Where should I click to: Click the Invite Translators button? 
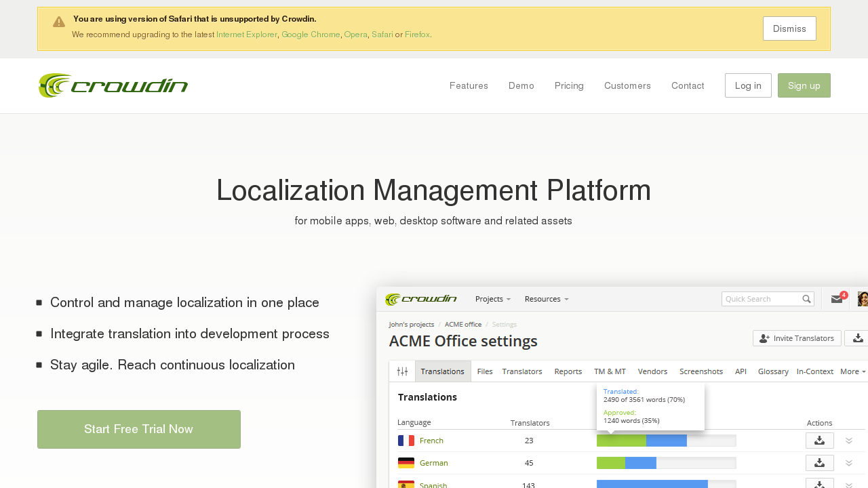point(797,338)
